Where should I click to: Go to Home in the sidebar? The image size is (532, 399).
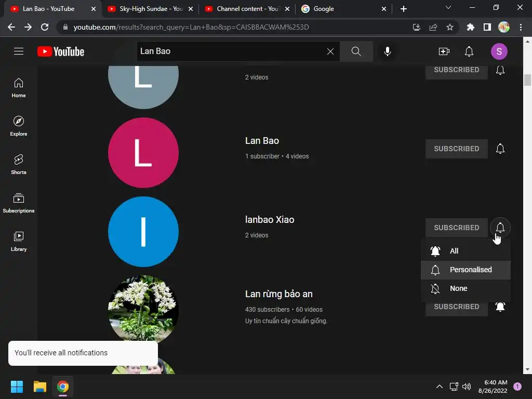(x=19, y=88)
